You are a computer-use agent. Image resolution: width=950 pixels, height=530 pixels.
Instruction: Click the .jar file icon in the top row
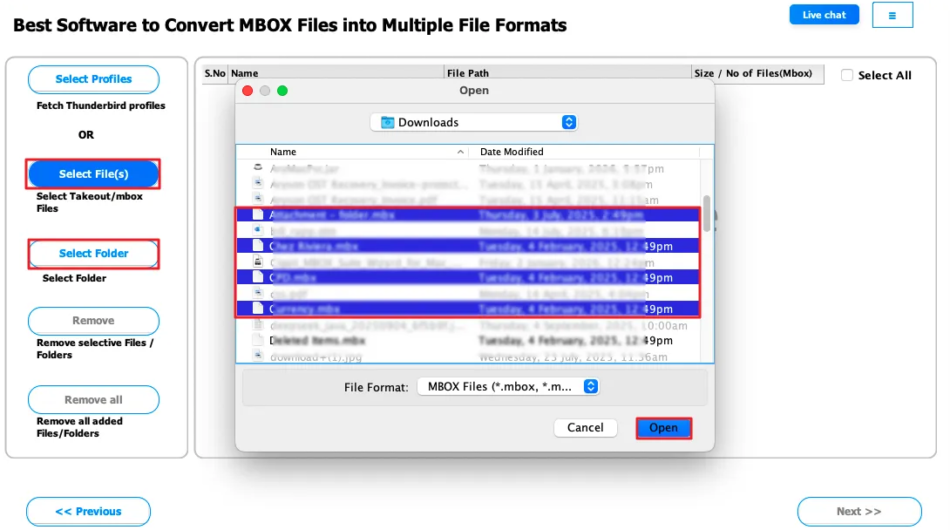(x=258, y=168)
